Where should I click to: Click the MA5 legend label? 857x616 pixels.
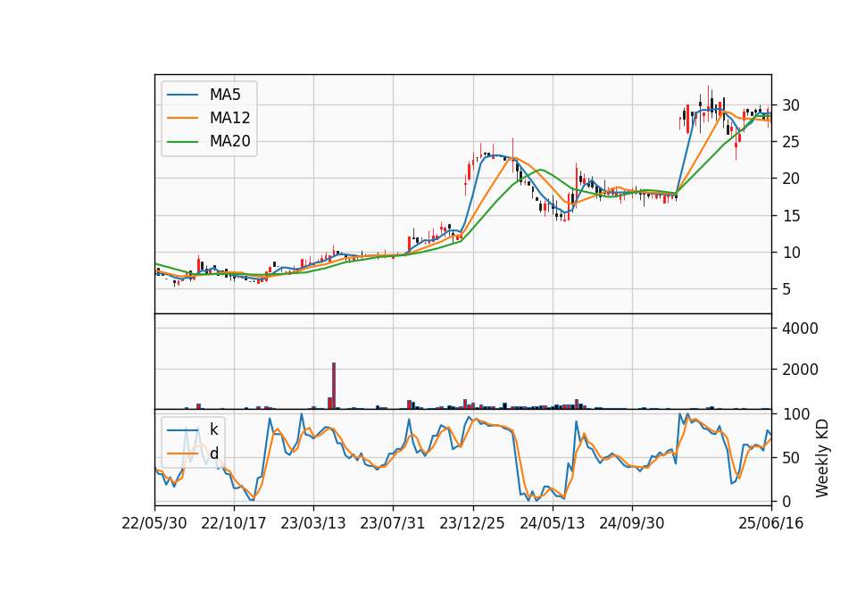pyautogui.click(x=225, y=95)
